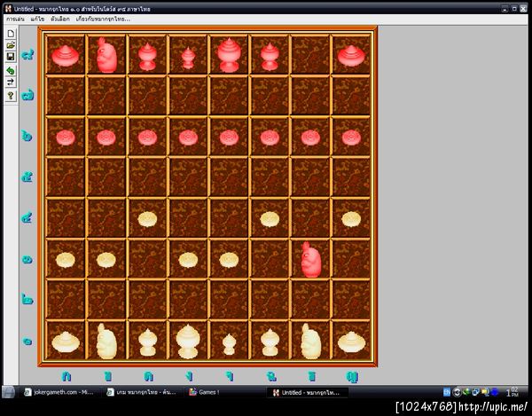Select the white khon (bishop) in column ค
The width and height of the screenshot is (532, 416).
pyautogui.click(x=147, y=342)
